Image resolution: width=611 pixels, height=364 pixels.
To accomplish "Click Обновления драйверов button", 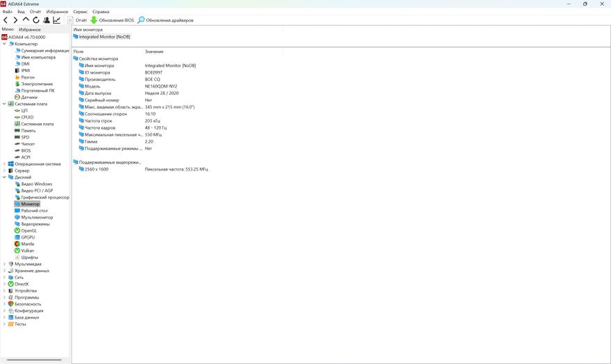I will coord(166,20).
